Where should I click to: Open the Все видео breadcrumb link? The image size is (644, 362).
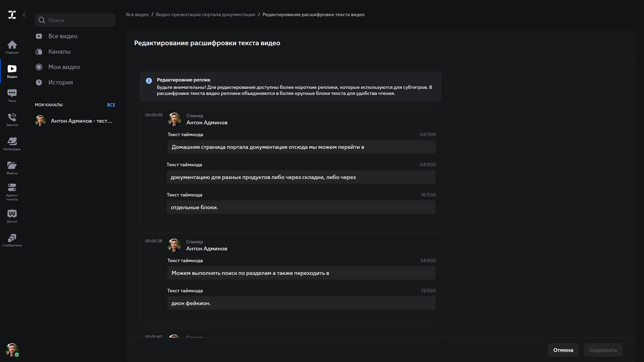tap(137, 14)
